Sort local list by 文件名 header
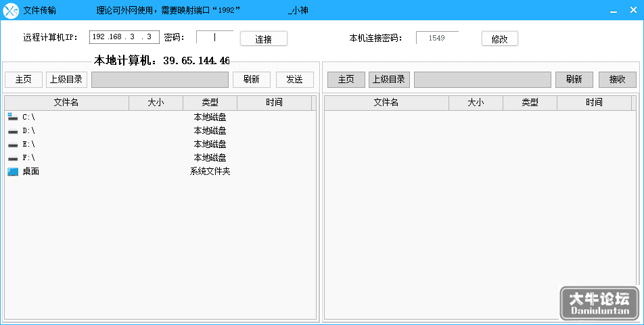This screenshot has width=644, height=325. coord(66,103)
